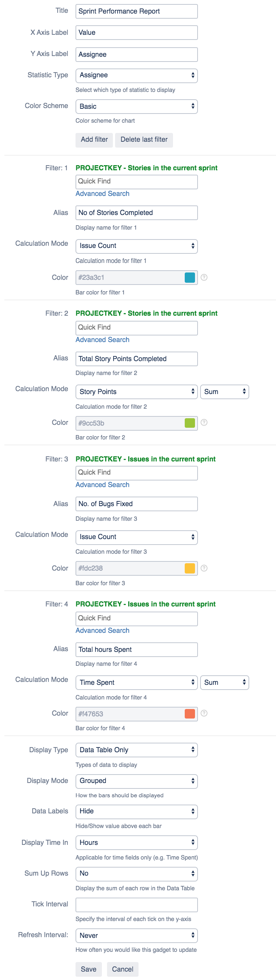Click the Tick Interval input field

136,905
